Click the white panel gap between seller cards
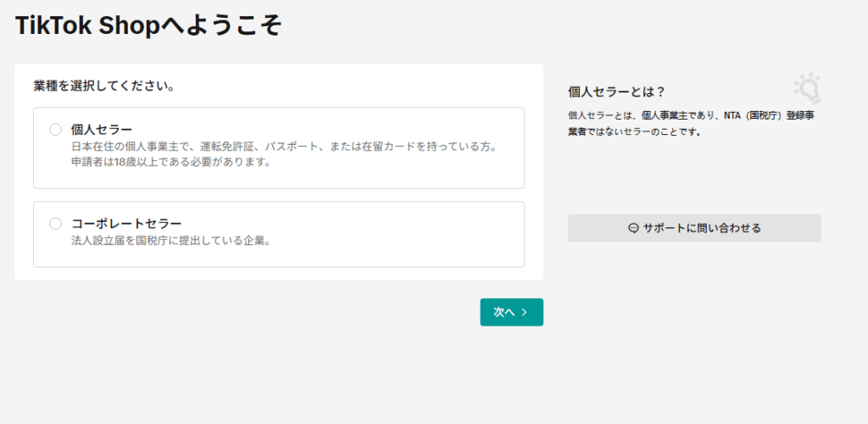This screenshot has width=868, height=424. click(x=279, y=195)
